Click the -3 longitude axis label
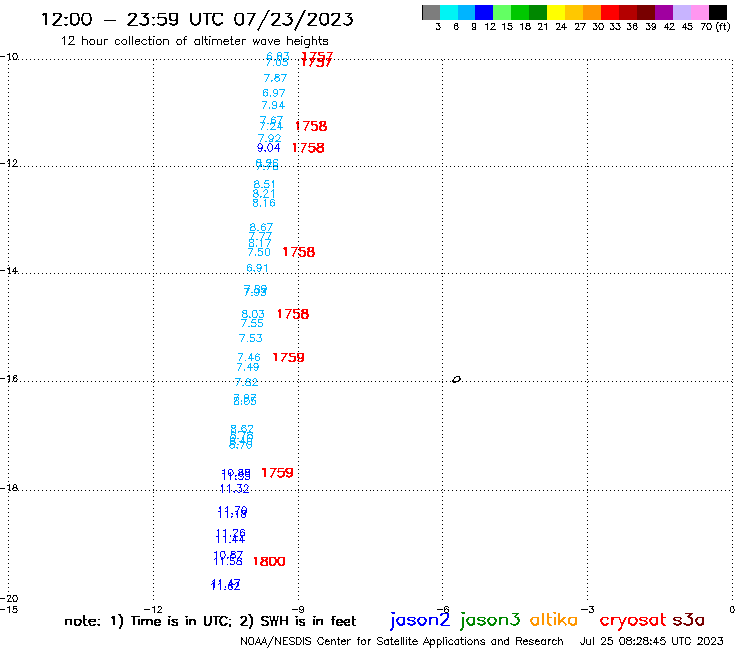 [x=588, y=609]
